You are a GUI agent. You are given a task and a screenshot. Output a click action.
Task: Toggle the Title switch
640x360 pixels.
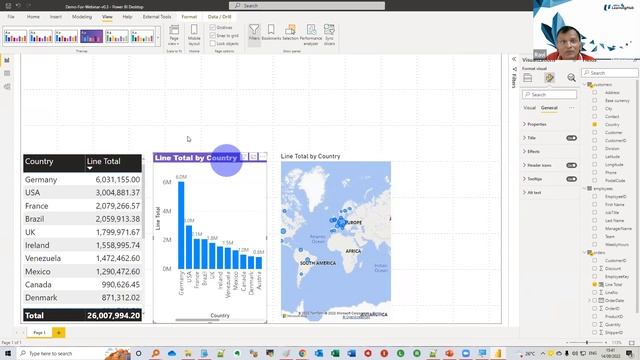[571, 138]
